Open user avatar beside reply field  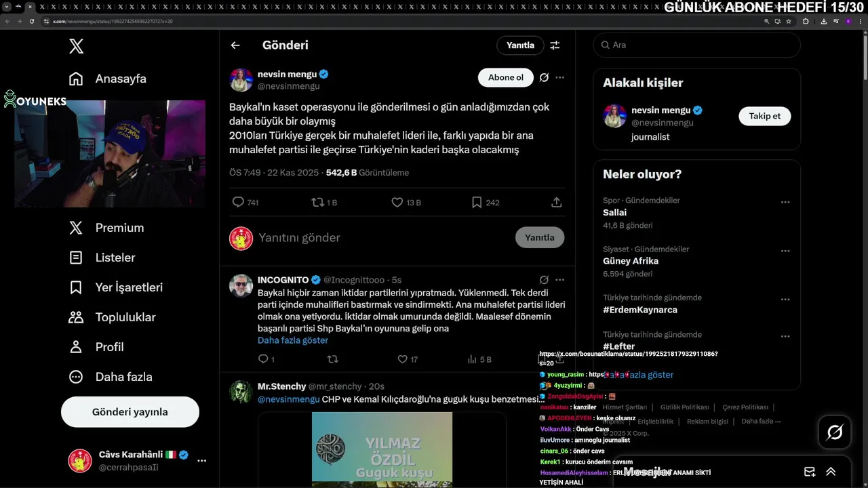[241, 238]
